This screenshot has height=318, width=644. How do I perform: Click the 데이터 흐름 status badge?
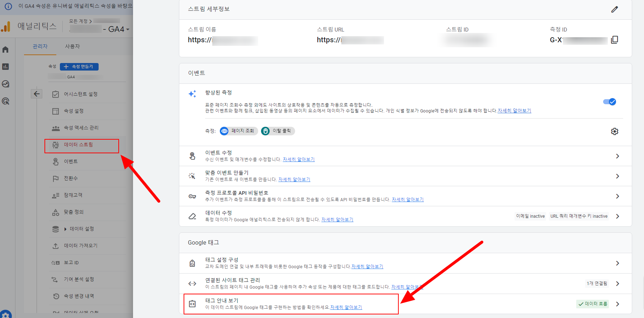(593, 304)
